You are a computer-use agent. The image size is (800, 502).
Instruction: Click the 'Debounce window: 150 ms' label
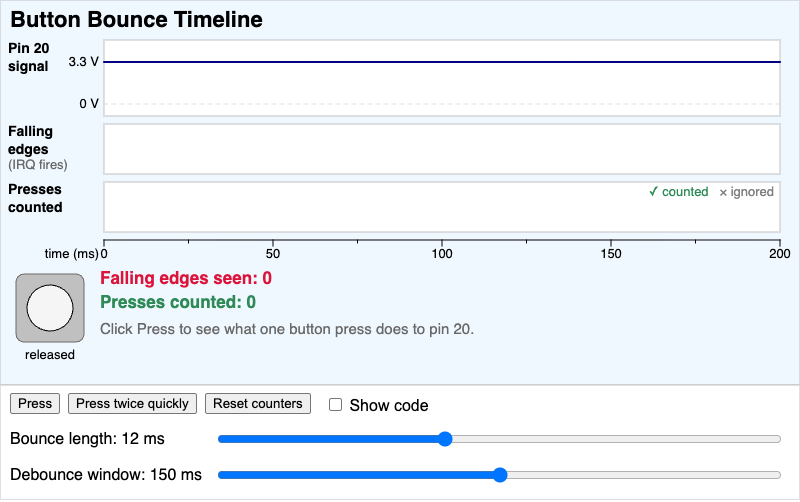[106, 475]
